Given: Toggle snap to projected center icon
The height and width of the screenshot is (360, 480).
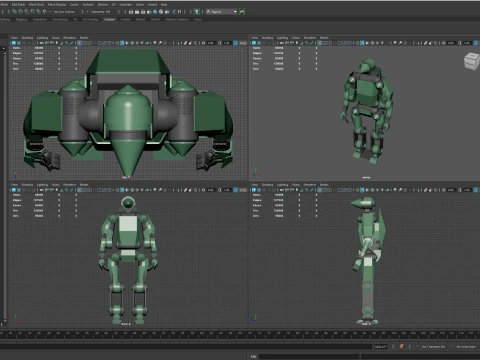Looking at the screenshot, I should coord(32,11).
